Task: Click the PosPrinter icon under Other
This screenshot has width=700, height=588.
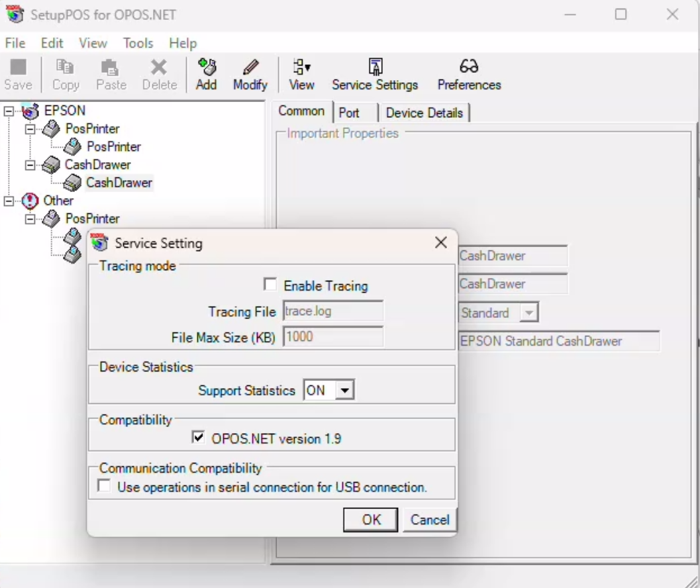Action: (x=52, y=219)
